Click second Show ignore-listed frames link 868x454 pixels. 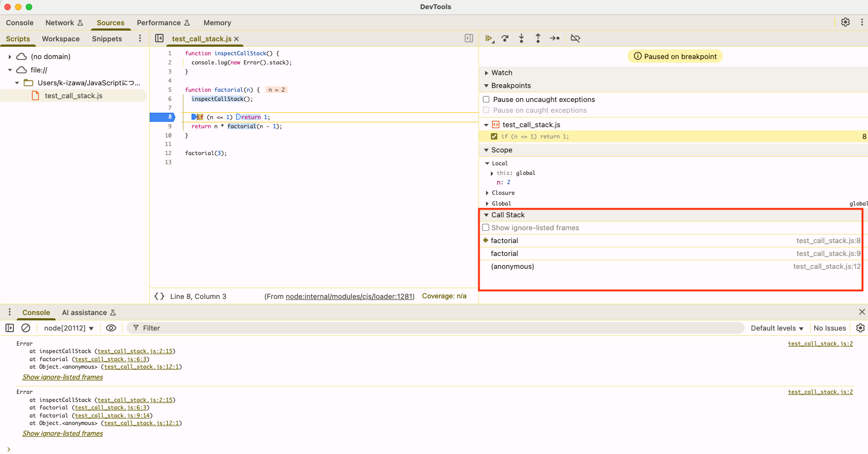(63, 434)
